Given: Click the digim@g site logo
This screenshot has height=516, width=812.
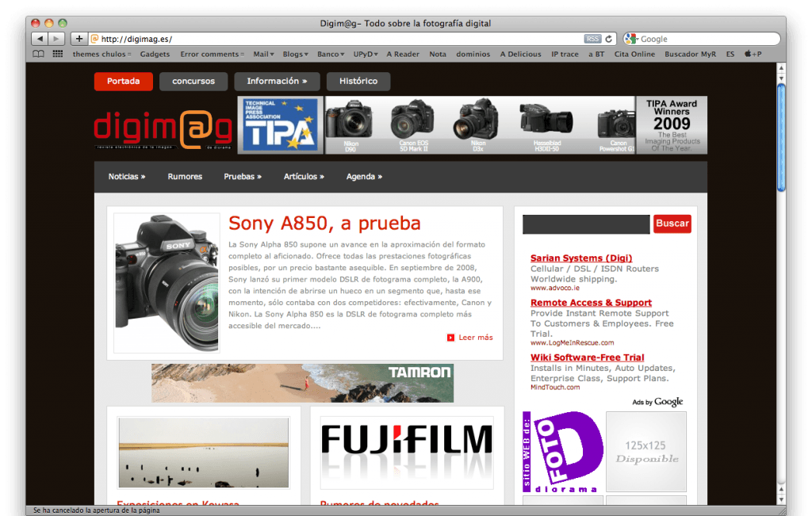Looking at the screenshot, I should [x=163, y=128].
